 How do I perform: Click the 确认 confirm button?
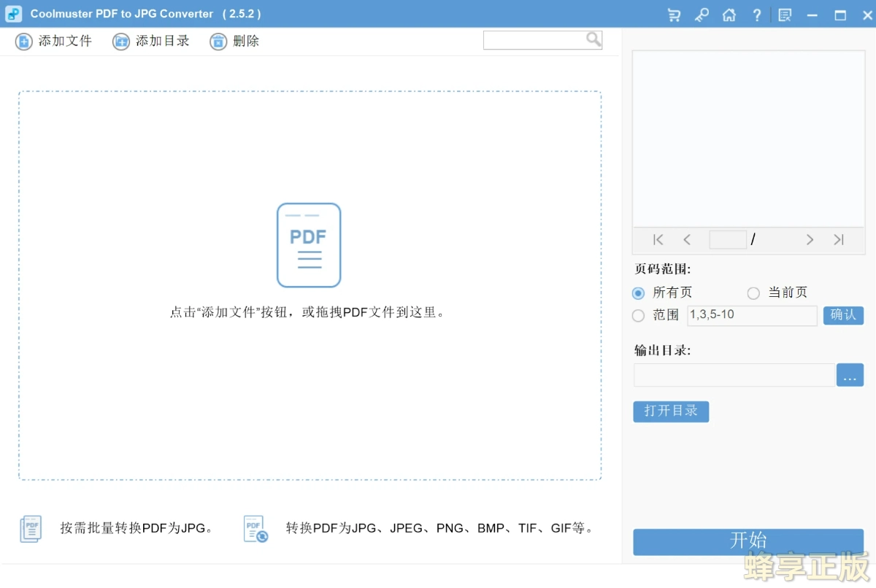click(x=843, y=315)
